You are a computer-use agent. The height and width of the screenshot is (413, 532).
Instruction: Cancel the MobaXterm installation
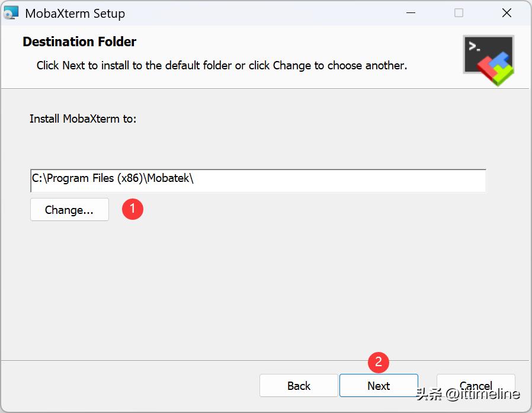[476, 386]
